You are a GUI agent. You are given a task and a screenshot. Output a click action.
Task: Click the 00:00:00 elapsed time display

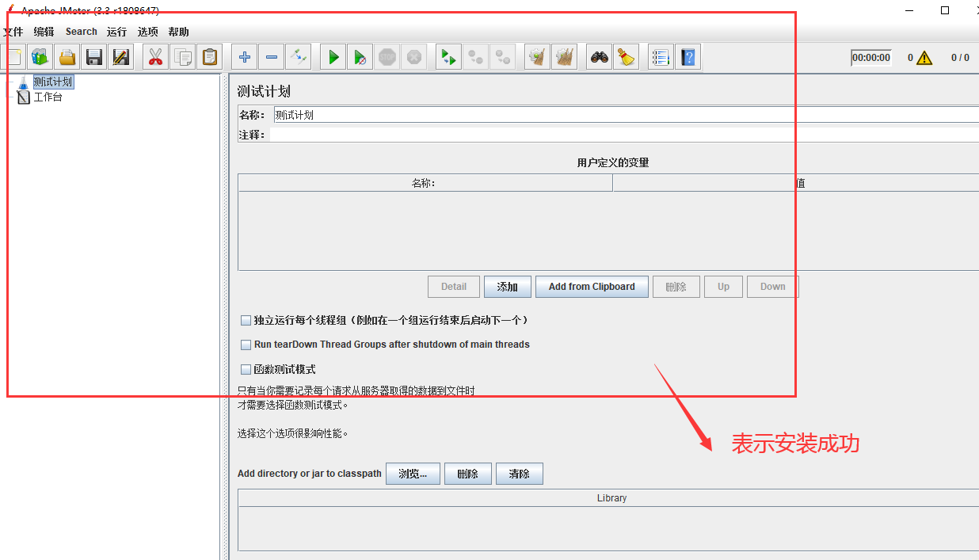pos(871,58)
